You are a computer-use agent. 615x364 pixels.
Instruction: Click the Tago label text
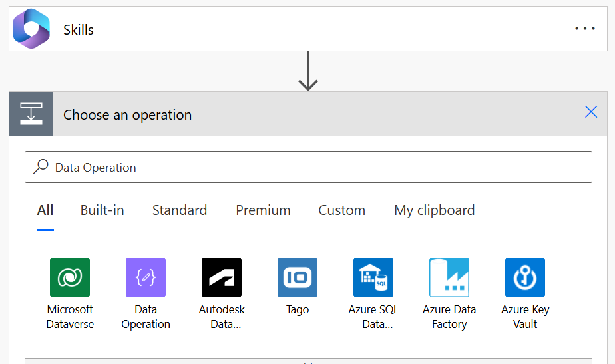(298, 310)
